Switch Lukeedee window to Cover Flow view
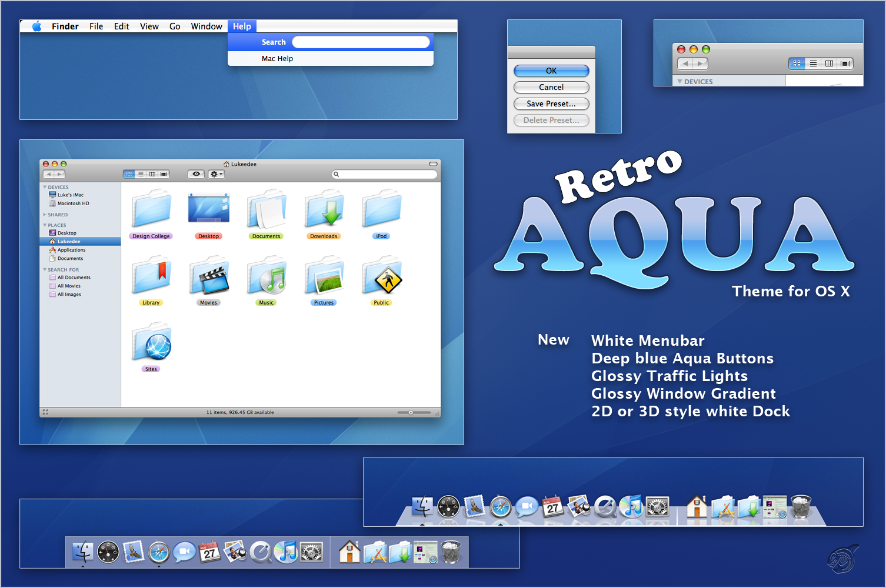Image resolution: width=886 pixels, height=588 pixels. (164, 174)
